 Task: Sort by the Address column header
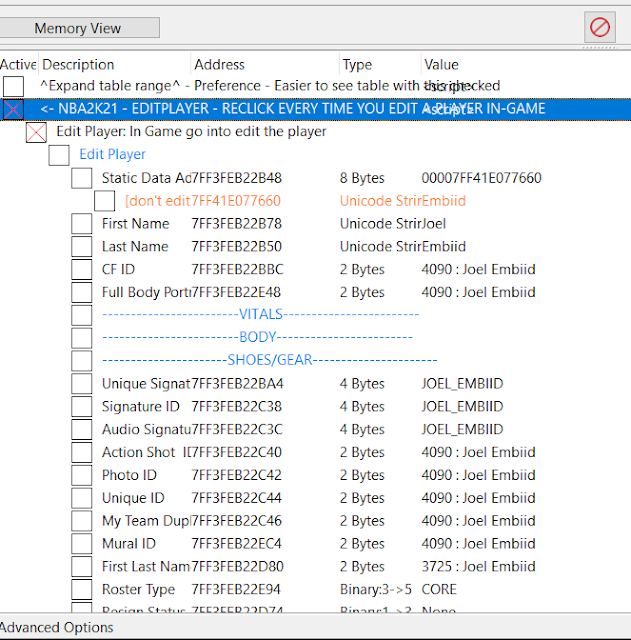click(219, 64)
